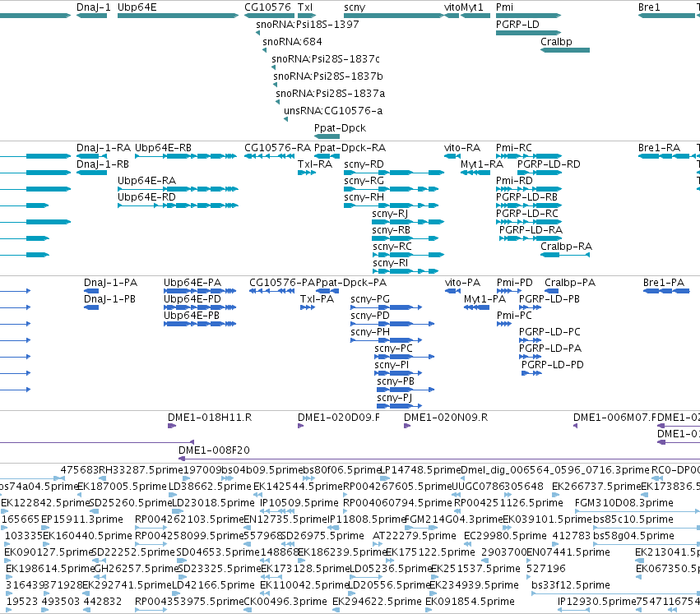Select the snoRNA:684 feature
This screenshot has height=614, width=700.
click(264, 50)
